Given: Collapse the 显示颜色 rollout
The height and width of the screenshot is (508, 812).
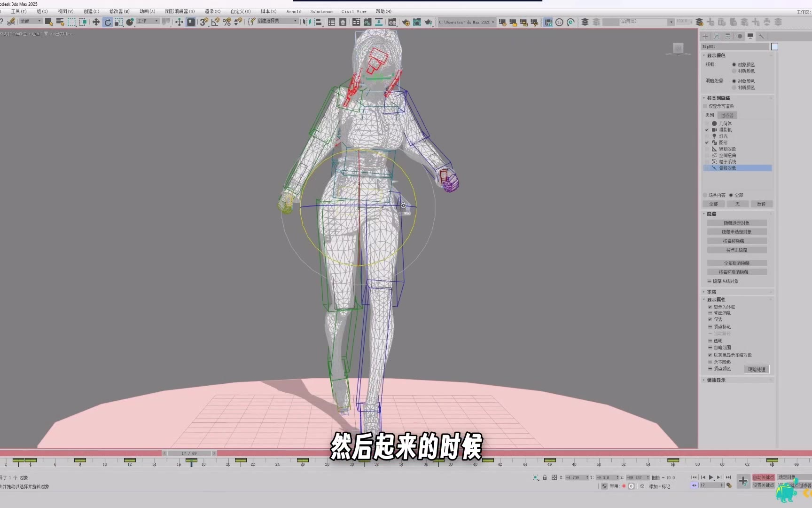Looking at the screenshot, I should pyautogui.click(x=716, y=56).
